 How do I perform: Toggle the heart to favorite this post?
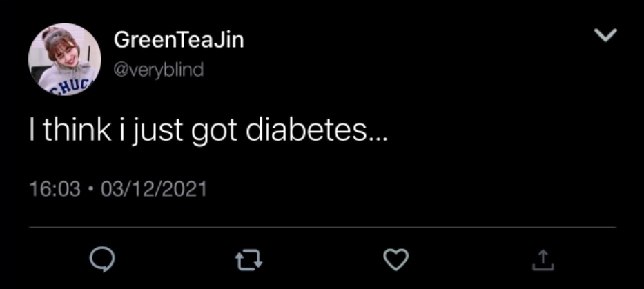click(396, 260)
